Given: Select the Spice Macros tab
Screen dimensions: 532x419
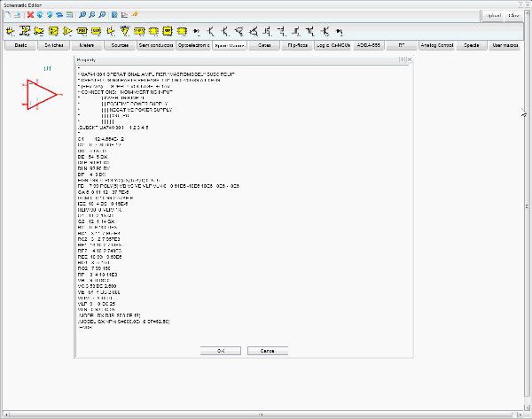Looking at the screenshot, I should tap(230, 45).
